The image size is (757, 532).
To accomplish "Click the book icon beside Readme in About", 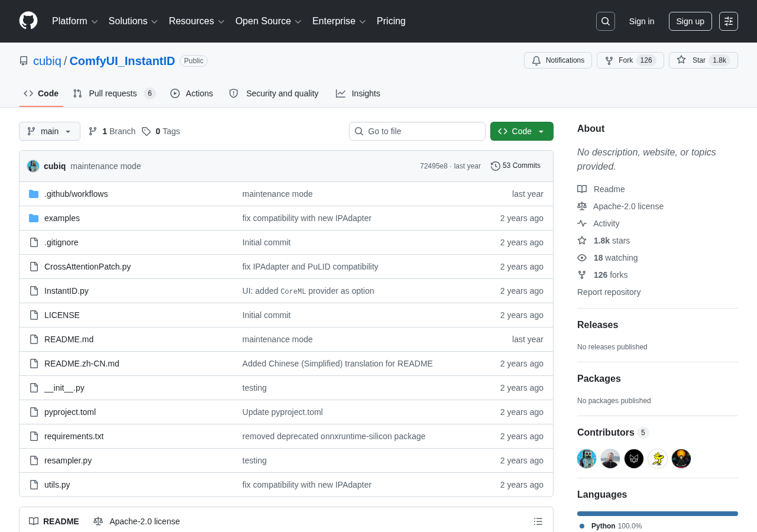I will point(582,189).
